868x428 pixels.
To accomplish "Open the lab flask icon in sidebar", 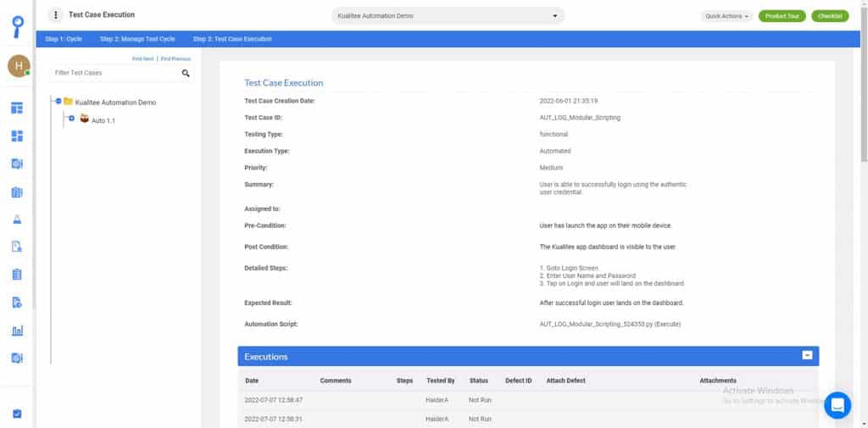I will (17, 220).
